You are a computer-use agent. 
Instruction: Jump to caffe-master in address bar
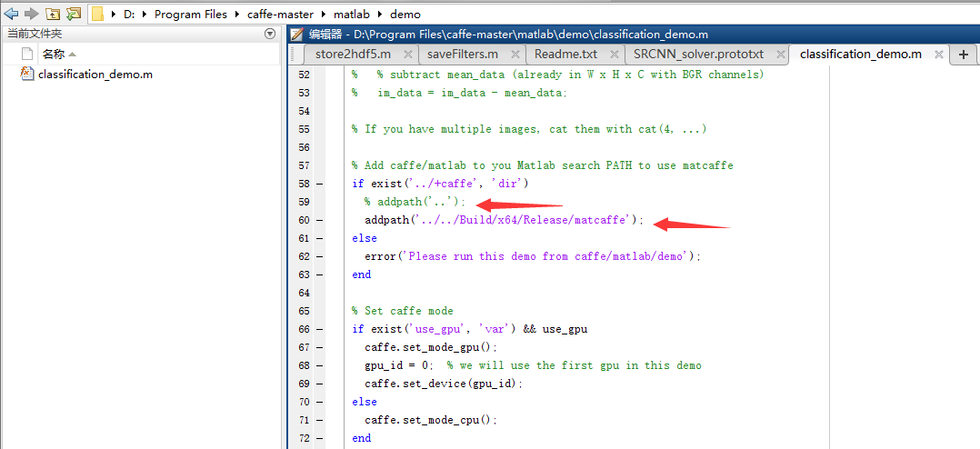tap(280, 14)
